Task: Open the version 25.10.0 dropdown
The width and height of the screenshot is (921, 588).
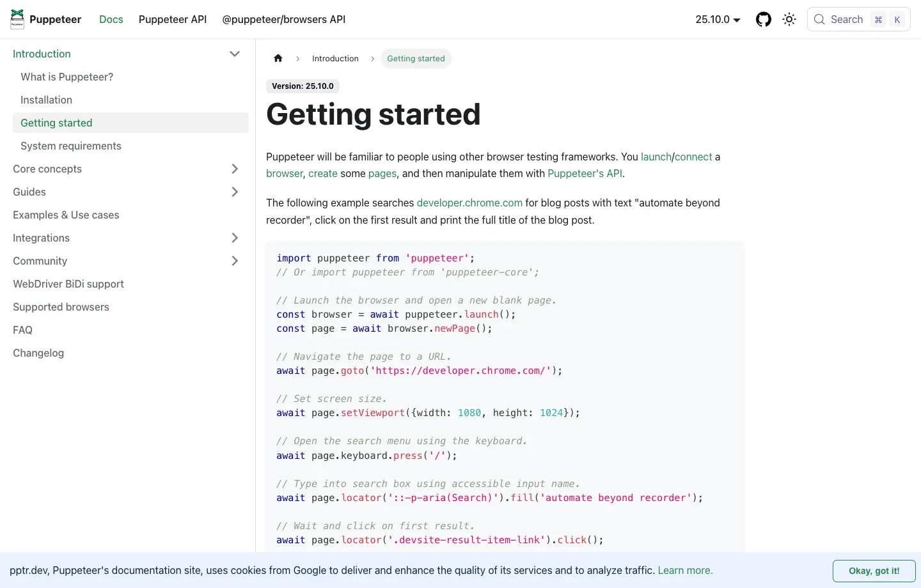Action: pyautogui.click(x=718, y=19)
